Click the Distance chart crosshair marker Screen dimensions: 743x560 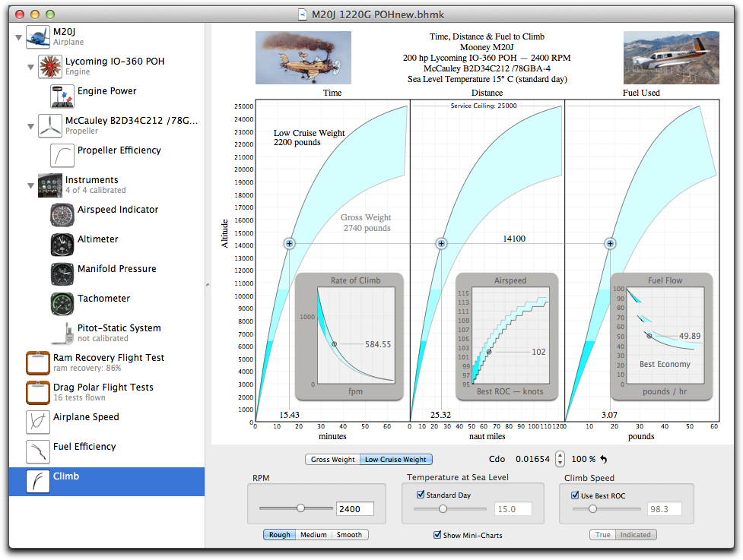pyautogui.click(x=441, y=243)
